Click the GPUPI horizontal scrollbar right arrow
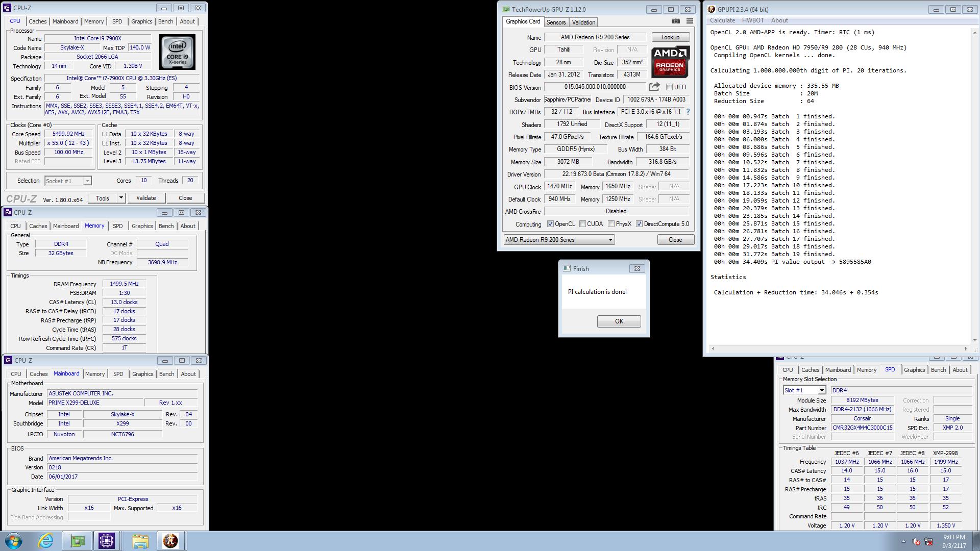This screenshot has width=980, height=551. point(965,348)
